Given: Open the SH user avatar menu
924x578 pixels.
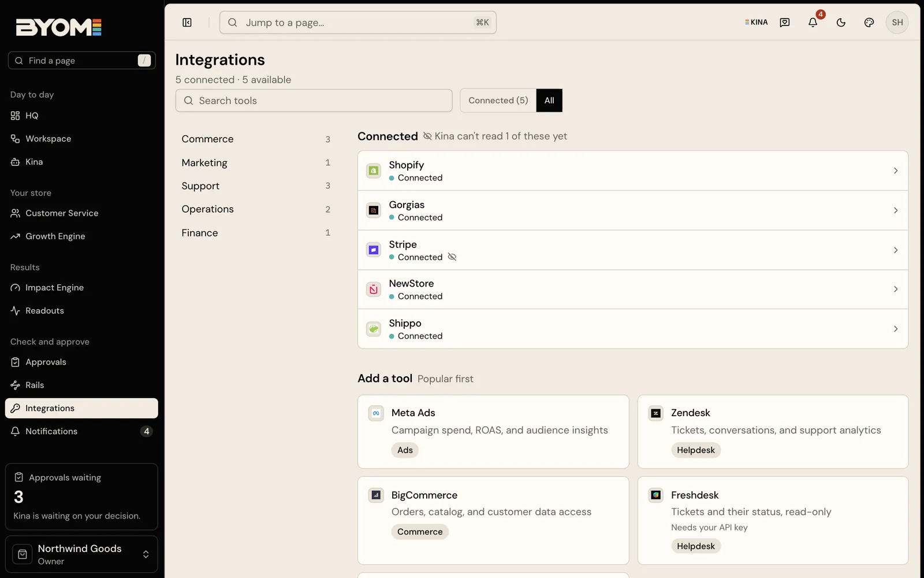Looking at the screenshot, I should pos(897,23).
